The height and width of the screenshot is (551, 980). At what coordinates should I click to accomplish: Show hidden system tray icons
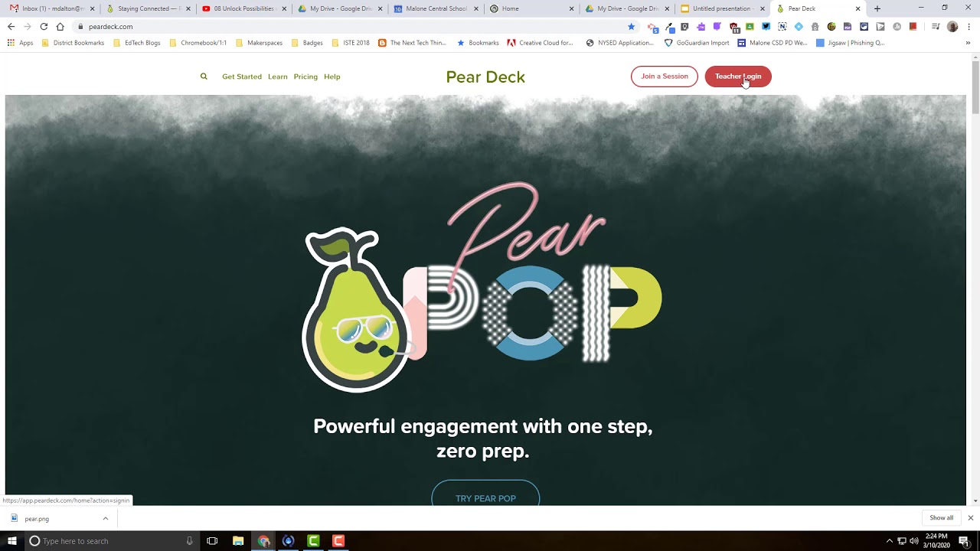(x=889, y=541)
